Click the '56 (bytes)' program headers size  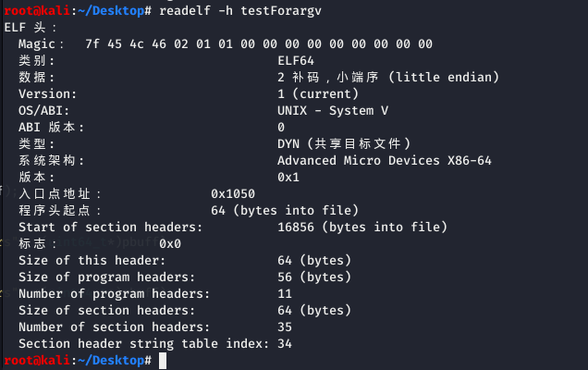(x=313, y=277)
